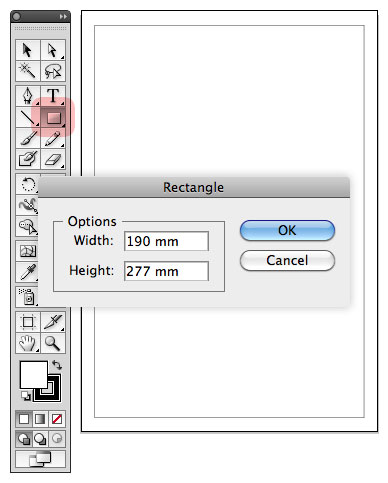388x483 pixels.
Task: Select the Hand tool
Action: pos(28,343)
